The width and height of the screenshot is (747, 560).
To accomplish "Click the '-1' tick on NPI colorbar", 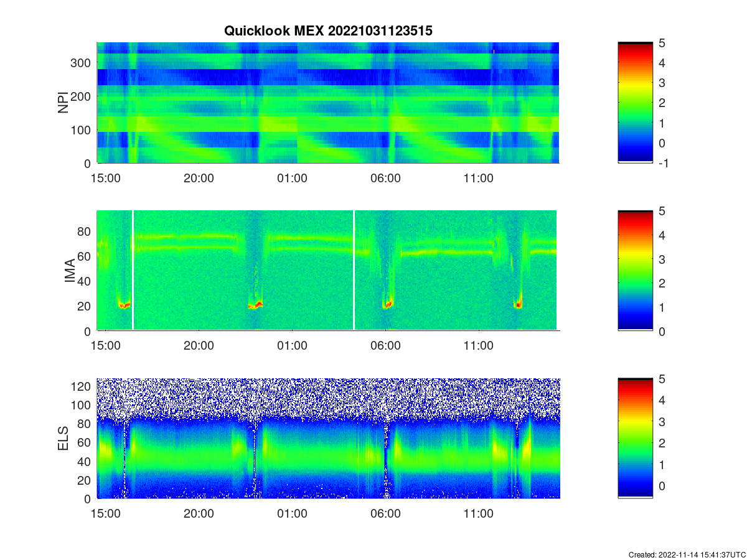I will point(665,163).
